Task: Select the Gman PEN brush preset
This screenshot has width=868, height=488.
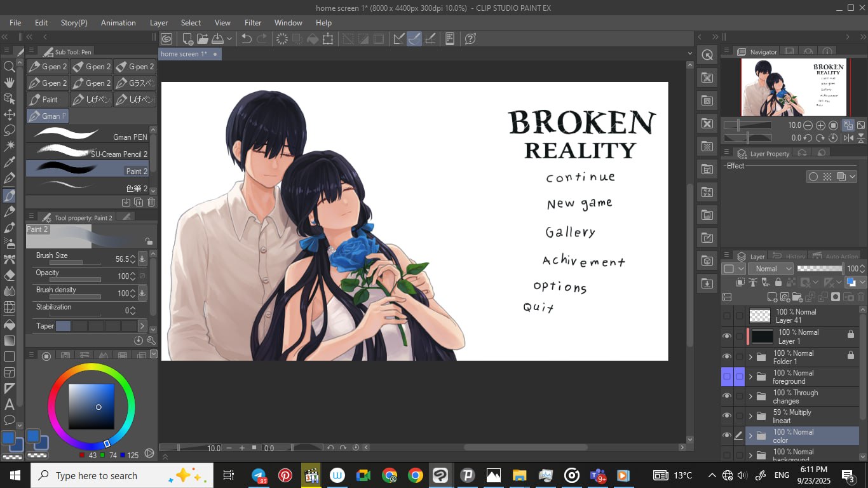Action: click(88, 135)
